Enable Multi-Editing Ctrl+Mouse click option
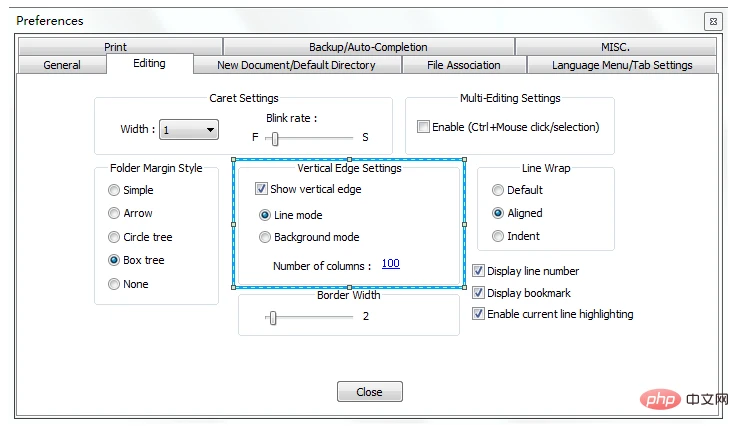The height and width of the screenshot is (432, 739). tap(424, 127)
